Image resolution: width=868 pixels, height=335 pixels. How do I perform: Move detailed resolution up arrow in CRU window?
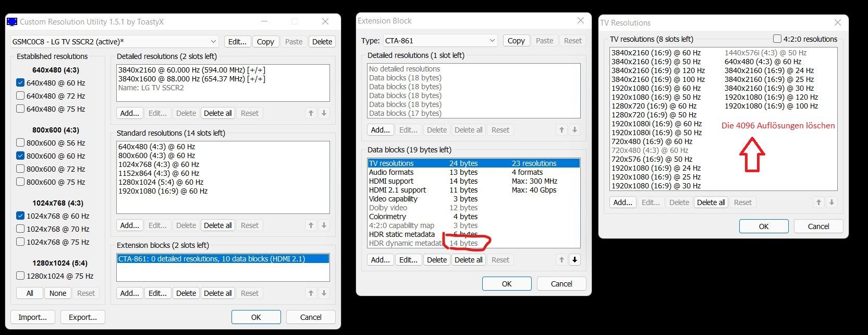click(x=311, y=113)
